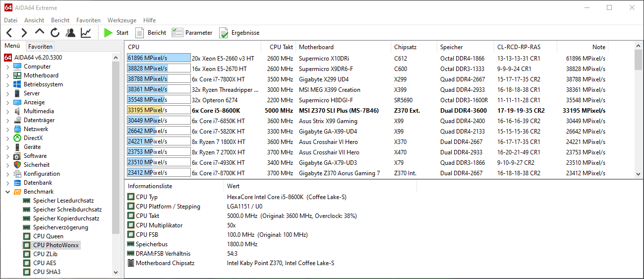
Task: Open the line graph toolbar icon
Action: [86, 33]
